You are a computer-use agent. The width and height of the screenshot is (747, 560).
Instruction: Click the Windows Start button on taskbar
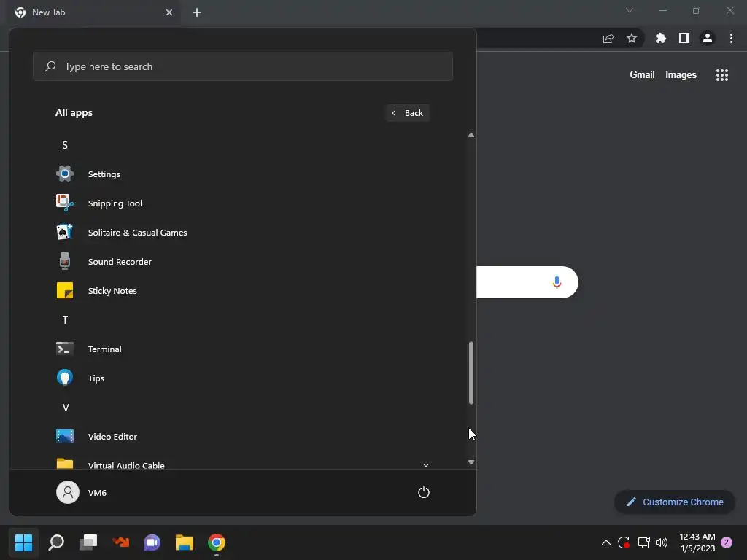click(23, 542)
